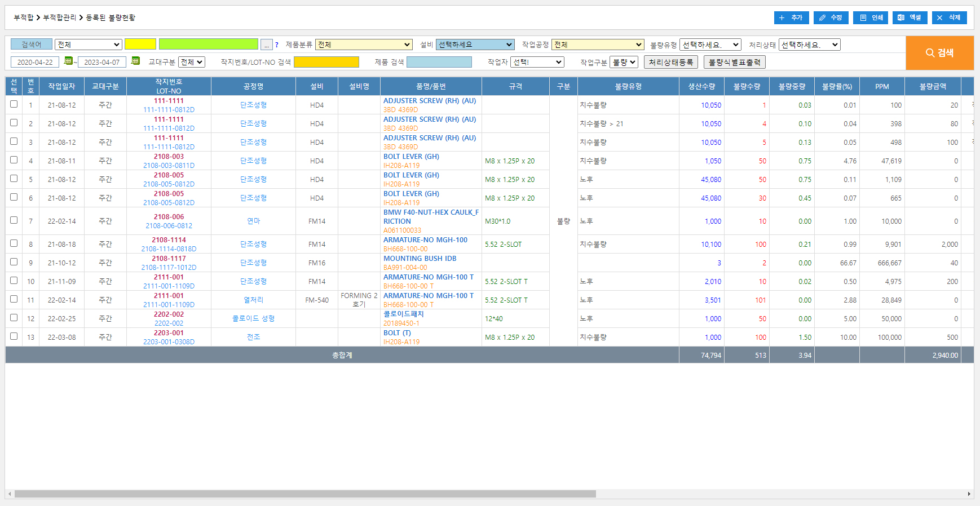The width and height of the screenshot is (980, 506).
Task: Click the 수정 (edit) pencil button
Action: pos(831,17)
